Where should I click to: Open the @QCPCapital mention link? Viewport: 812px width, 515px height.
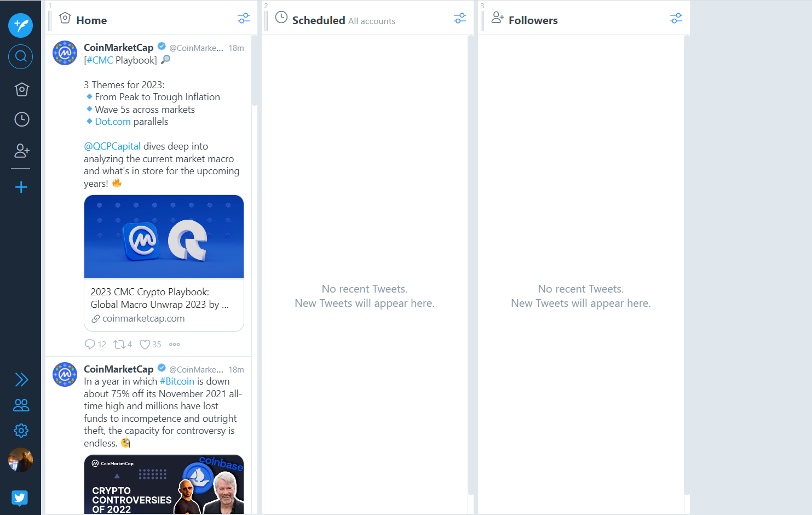[112, 146]
